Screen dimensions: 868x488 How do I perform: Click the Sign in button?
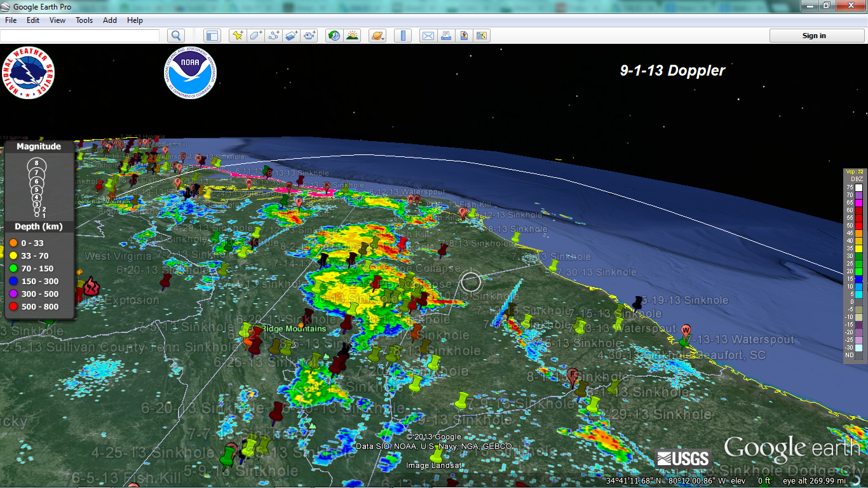[x=814, y=36]
